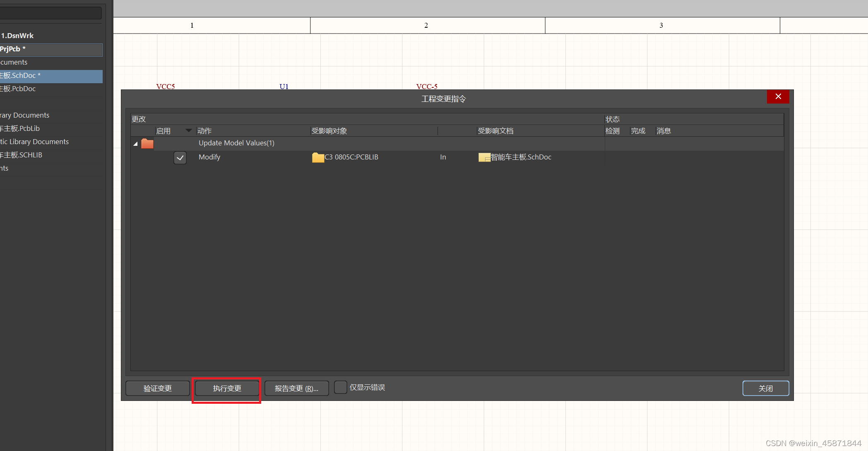
Task: Click the 受影响对象 column header
Action: (x=329, y=131)
